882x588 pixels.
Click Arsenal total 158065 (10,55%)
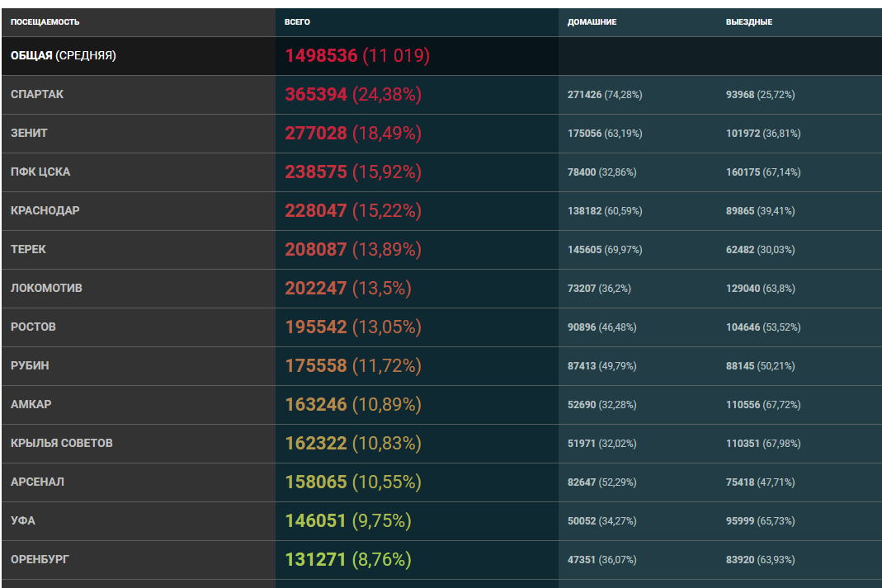[x=352, y=482]
